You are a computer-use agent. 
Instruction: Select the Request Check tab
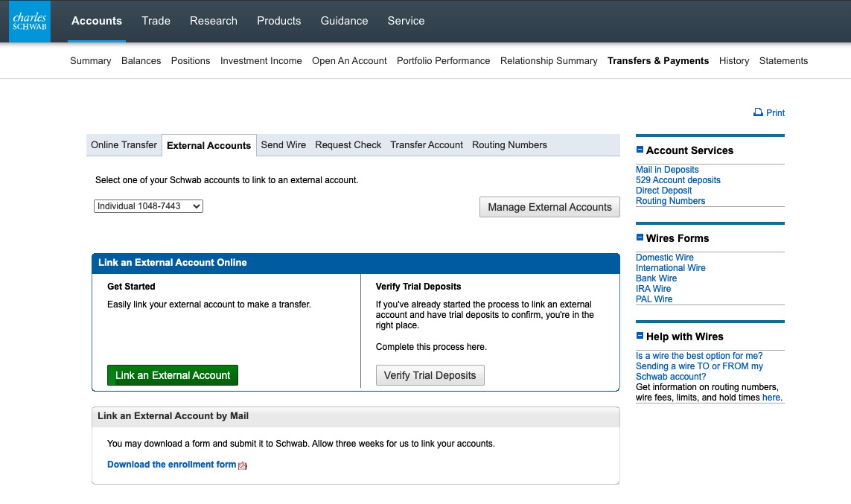coord(348,145)
